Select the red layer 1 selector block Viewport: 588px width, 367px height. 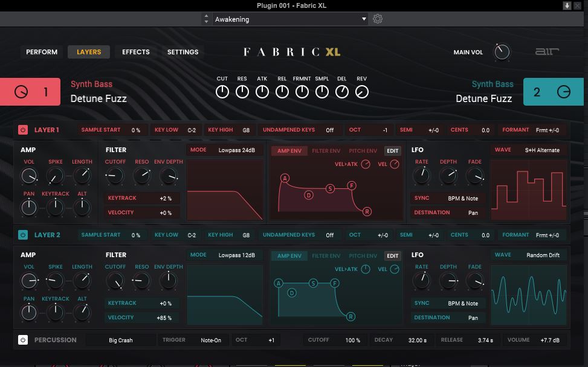(x=30, y=92)
